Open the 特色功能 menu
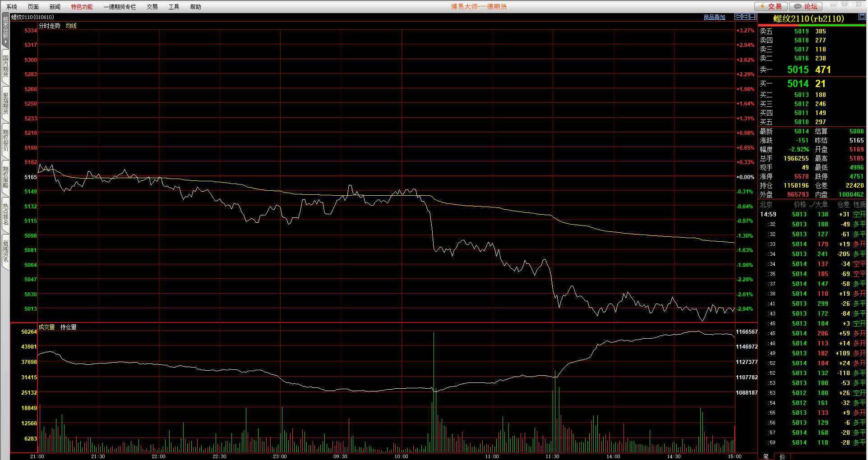The image size is (868, 460). pyautogui.click(x=82, y=7)
